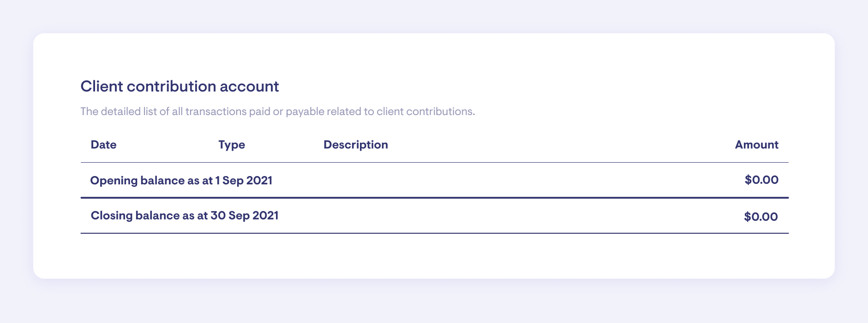
Task: Select the Opening balance row label
Action: click(181, 180)
